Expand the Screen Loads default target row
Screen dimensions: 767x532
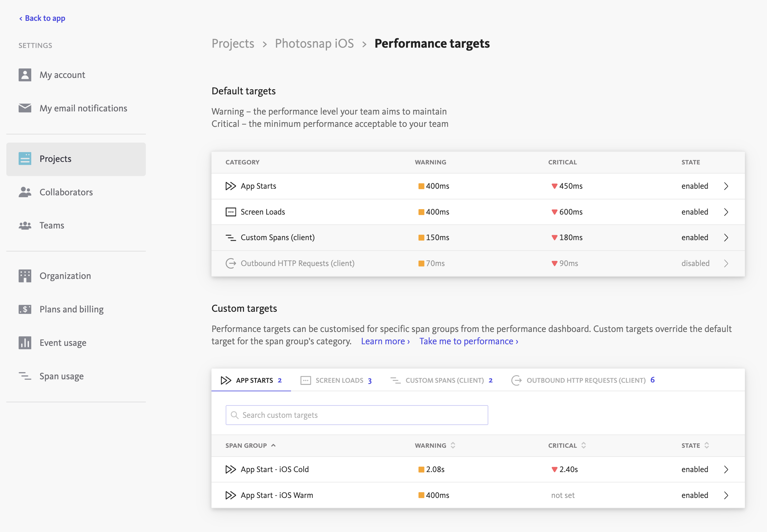(726, 212)
